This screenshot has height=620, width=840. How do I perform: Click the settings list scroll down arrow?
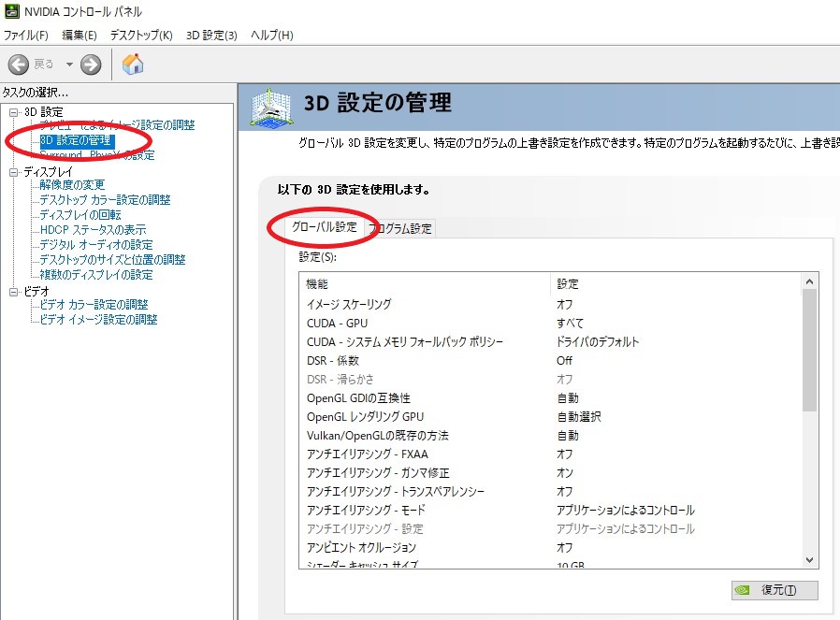click(809, 560)
